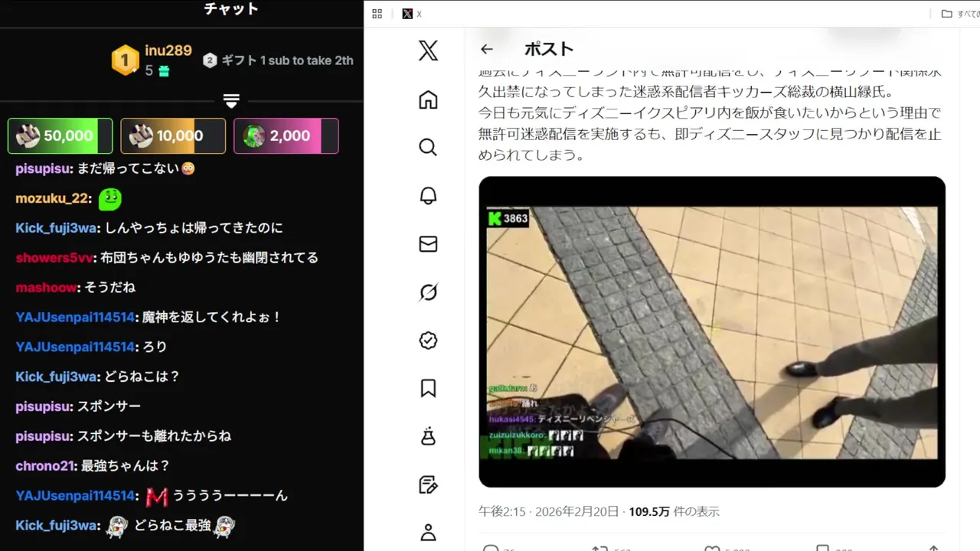Click username mashoow in chat
Image resolution: width=980 pixels, height=551 pixels.
click(x=47, y=288)
